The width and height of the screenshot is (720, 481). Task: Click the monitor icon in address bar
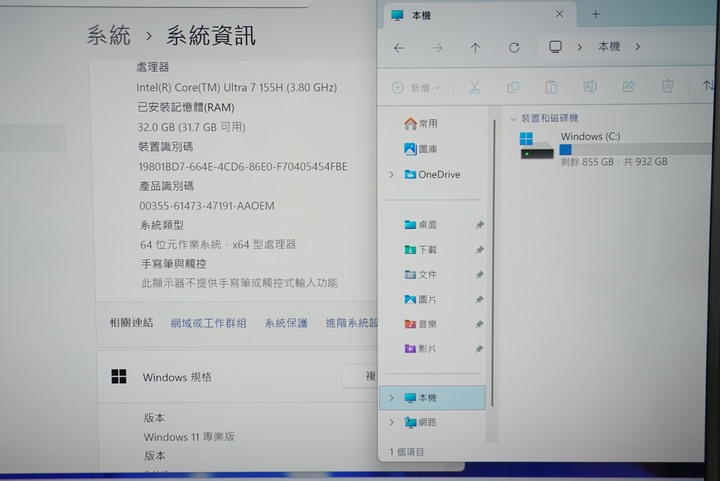click(x=555, y=46)
